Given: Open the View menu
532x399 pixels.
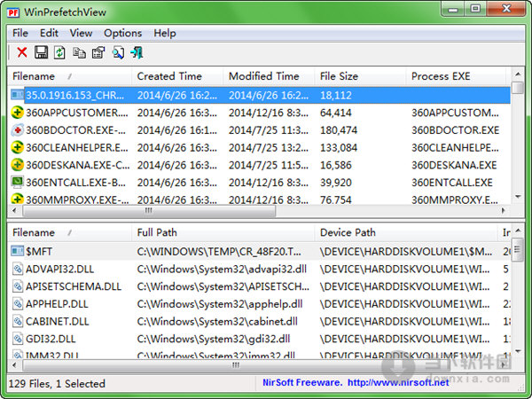Looking at the screenshot, I should 81,34.
